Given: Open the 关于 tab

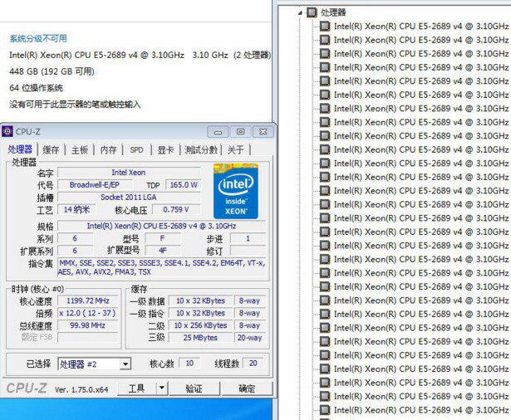Looking at the screenshot, I should click(x=236, y=150).
